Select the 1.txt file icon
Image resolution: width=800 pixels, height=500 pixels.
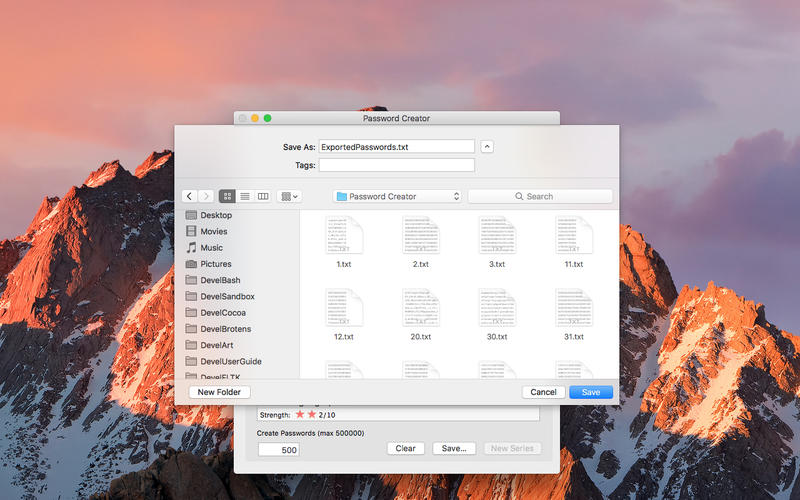pos(344,235)
